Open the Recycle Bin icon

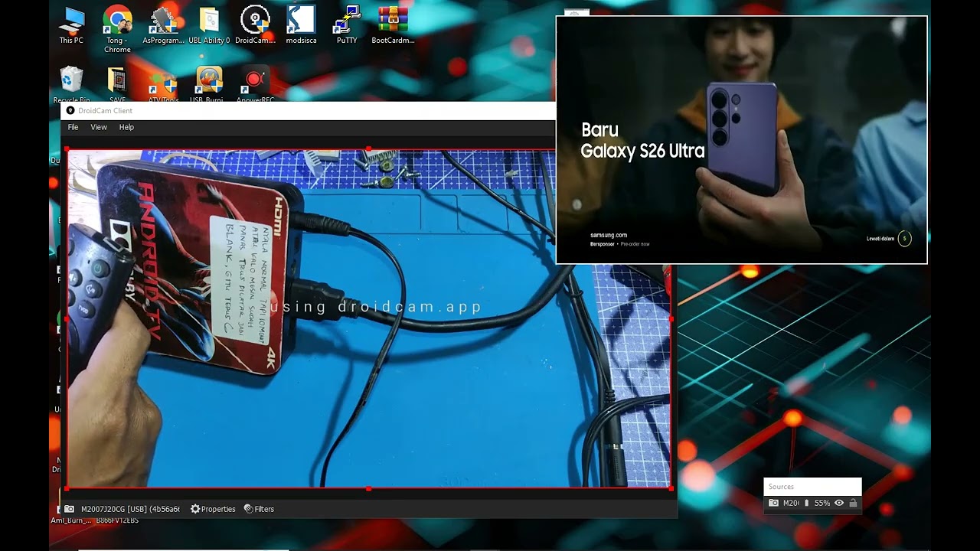[x=71, y=84]
